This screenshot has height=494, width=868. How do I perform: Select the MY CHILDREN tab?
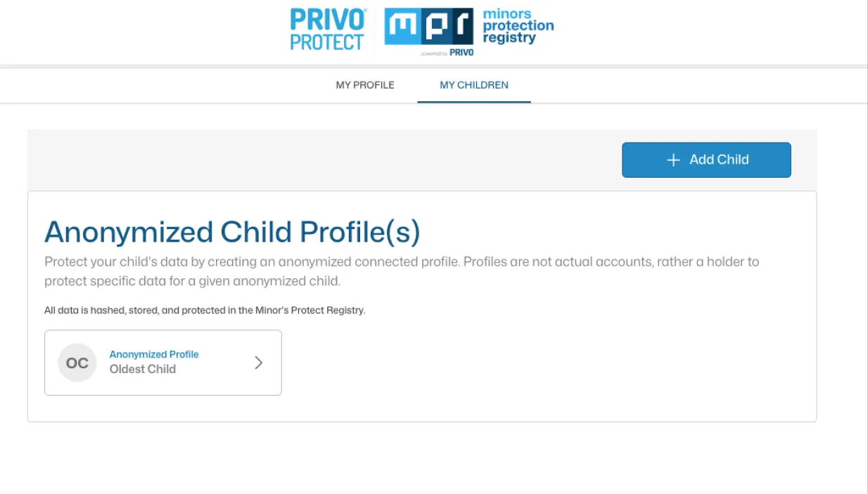click(x=473, y=84)
